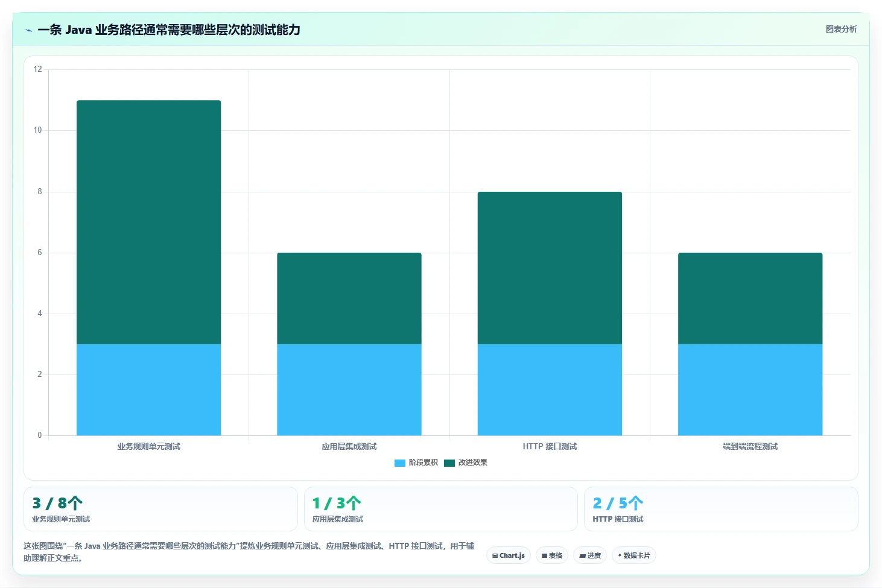Click the y-axis value 4
The image size is (882, 588).
click(40, 313)
